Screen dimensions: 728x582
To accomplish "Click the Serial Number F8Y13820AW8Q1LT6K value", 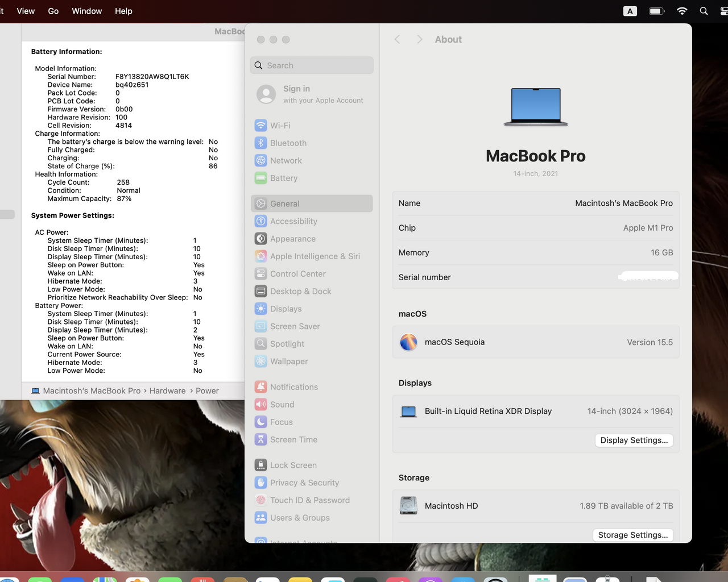I will click(152, 77).
